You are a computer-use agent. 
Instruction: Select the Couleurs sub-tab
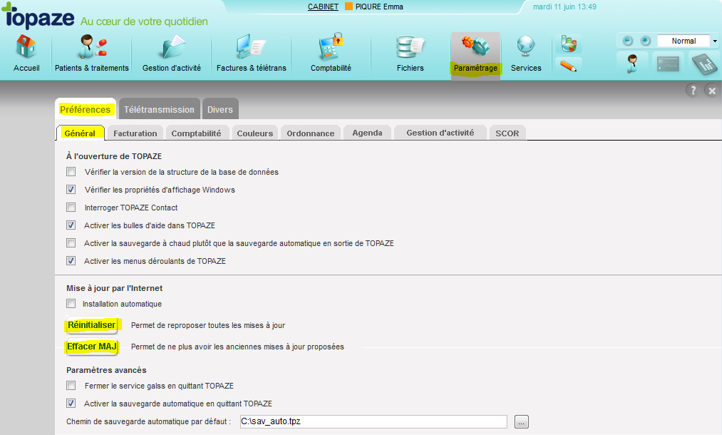pos(255,133)
